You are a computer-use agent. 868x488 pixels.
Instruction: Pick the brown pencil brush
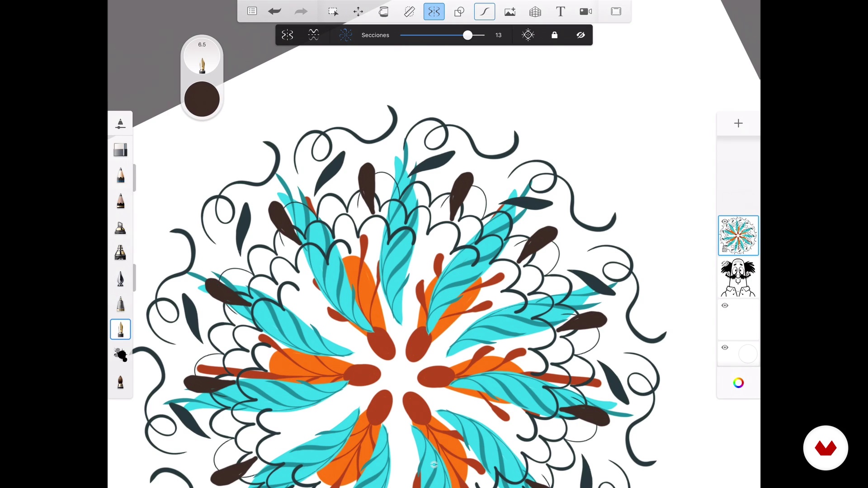click(x=120, y=201)
